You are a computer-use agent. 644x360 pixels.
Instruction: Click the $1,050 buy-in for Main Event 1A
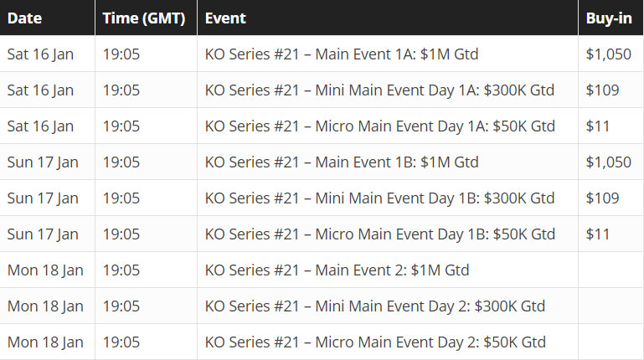tap(608, 54)
